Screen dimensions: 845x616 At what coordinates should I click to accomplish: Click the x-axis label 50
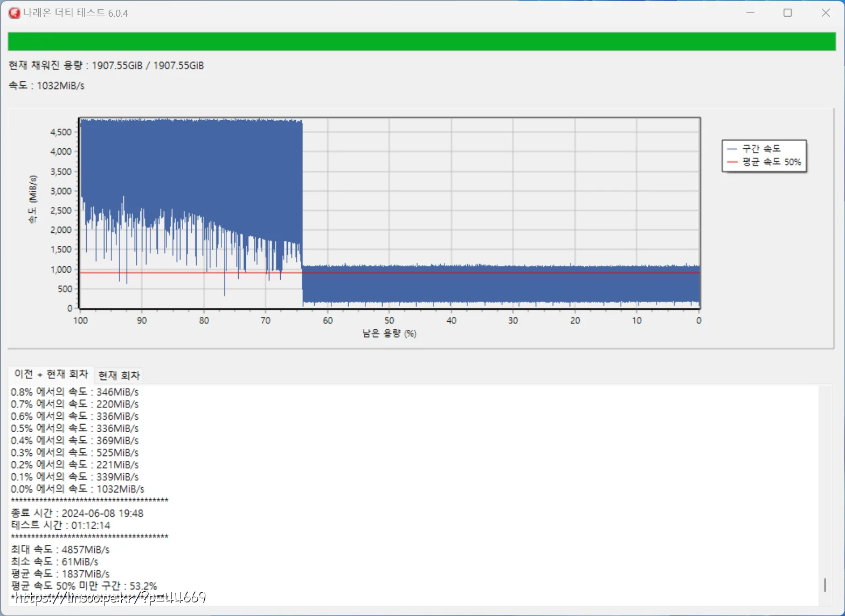pyautogui.click(x=390, y=321)
